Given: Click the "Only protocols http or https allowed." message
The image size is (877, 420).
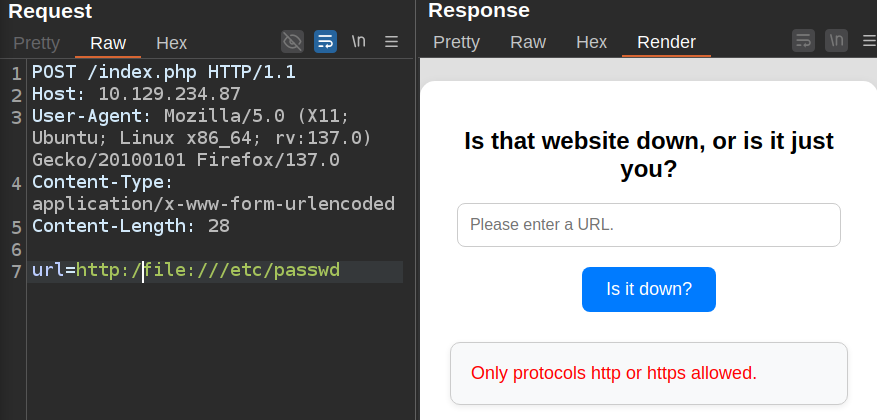Looking at the screenshot, I should 614,373.
